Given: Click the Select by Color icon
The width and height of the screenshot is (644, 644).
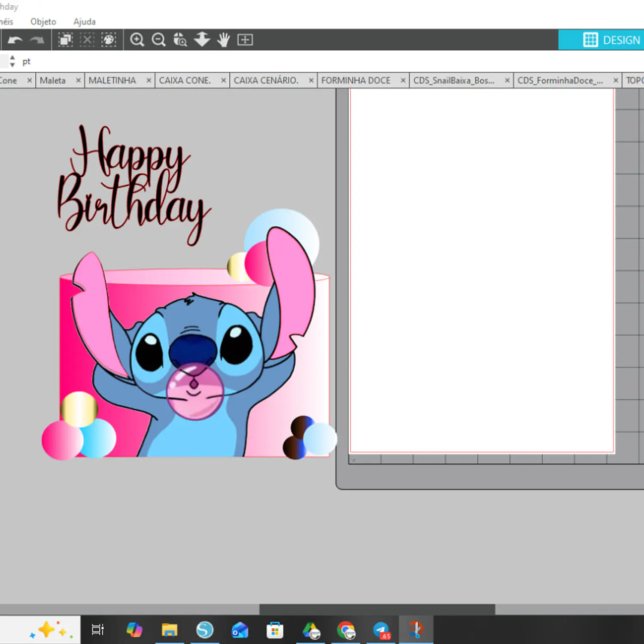Looking at the screenshot, I should (109, 40).
